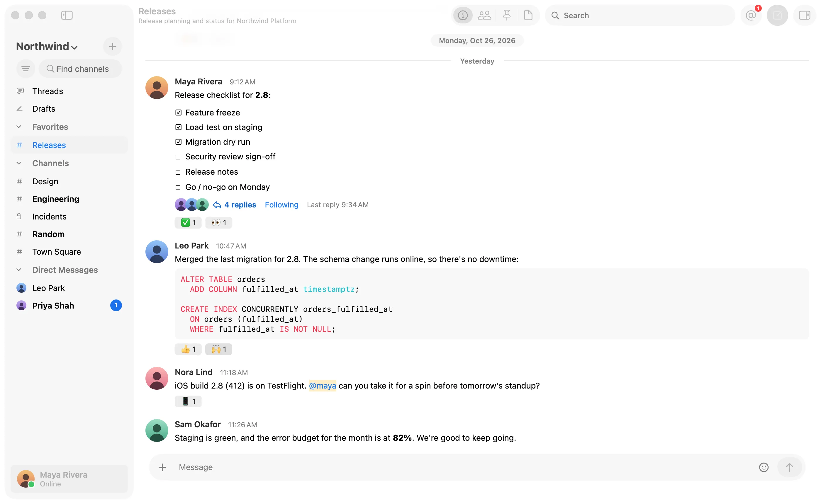Check the Security review sign-off checkbox
This screenshot has width=821, height=504.
coord(178,157)
